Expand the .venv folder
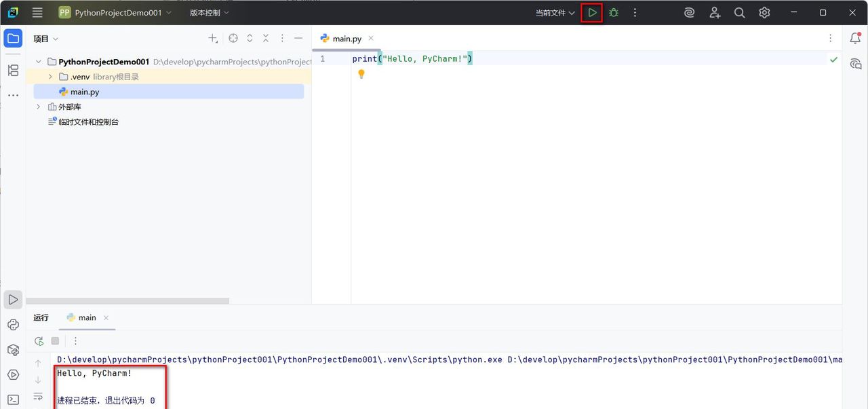The height and width of the screenshot is (409, 868). point(50,77)
